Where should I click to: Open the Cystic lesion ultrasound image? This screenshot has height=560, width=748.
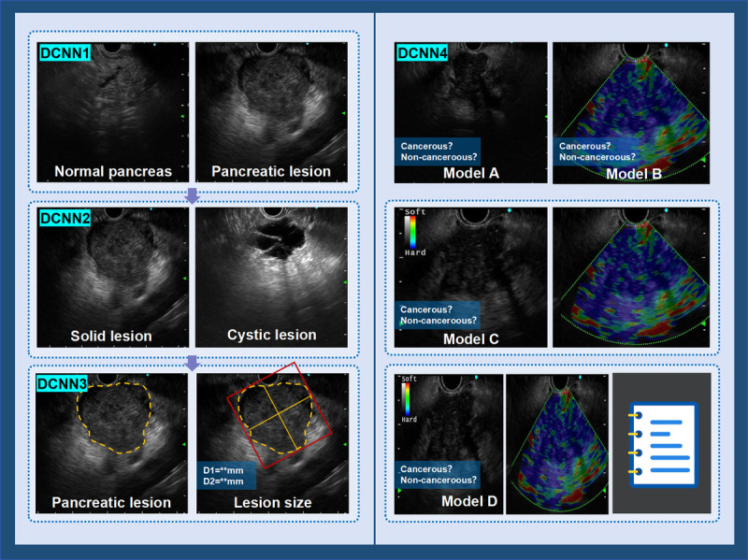click(x=271, y=277)
